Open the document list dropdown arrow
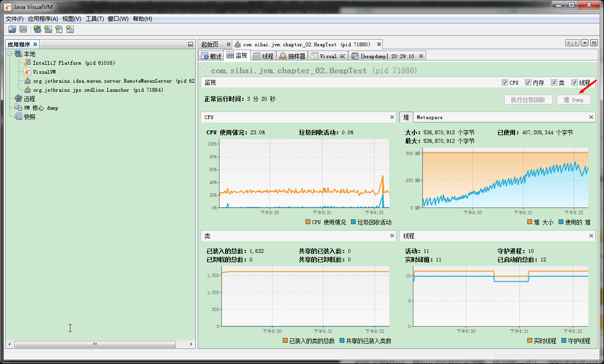Viewport: 604px width, 364px height. [585, 43]
